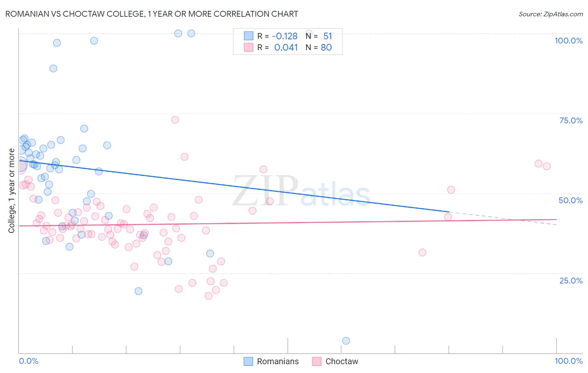
Task: Click the Romanians legend color swatch
Action: [x=248, y=361]
